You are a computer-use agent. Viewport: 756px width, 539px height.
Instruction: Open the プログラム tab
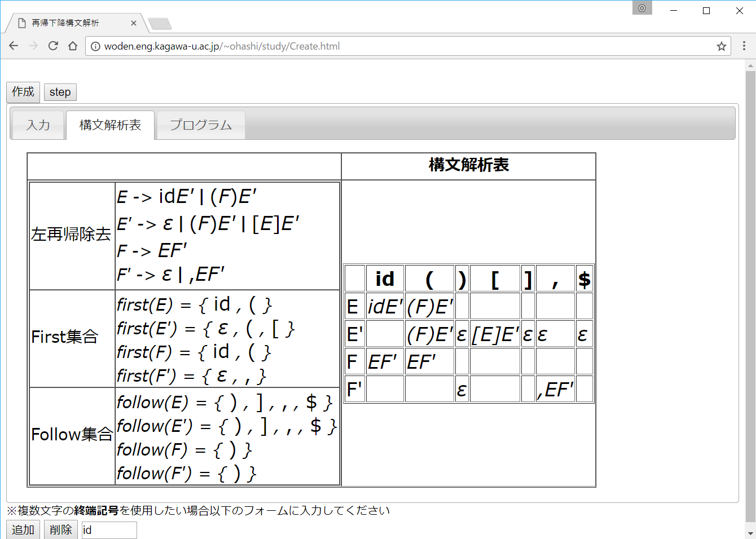(x=200, y=125)
